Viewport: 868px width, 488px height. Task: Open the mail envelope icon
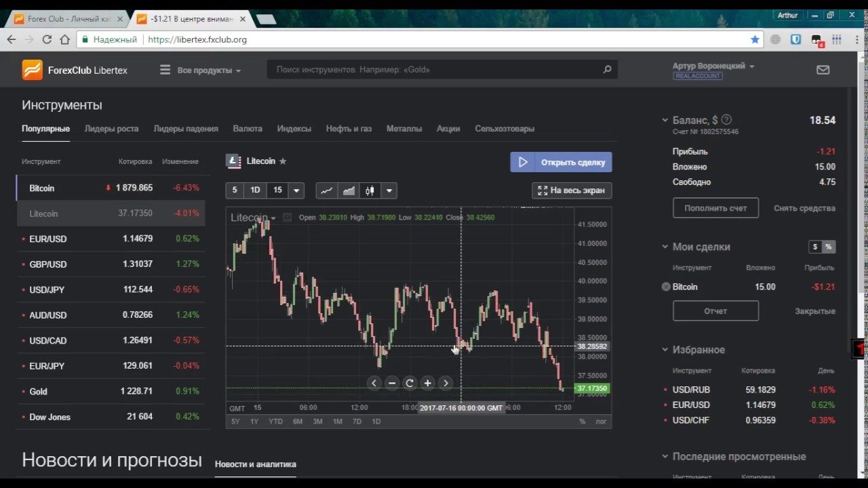(823, 69)
